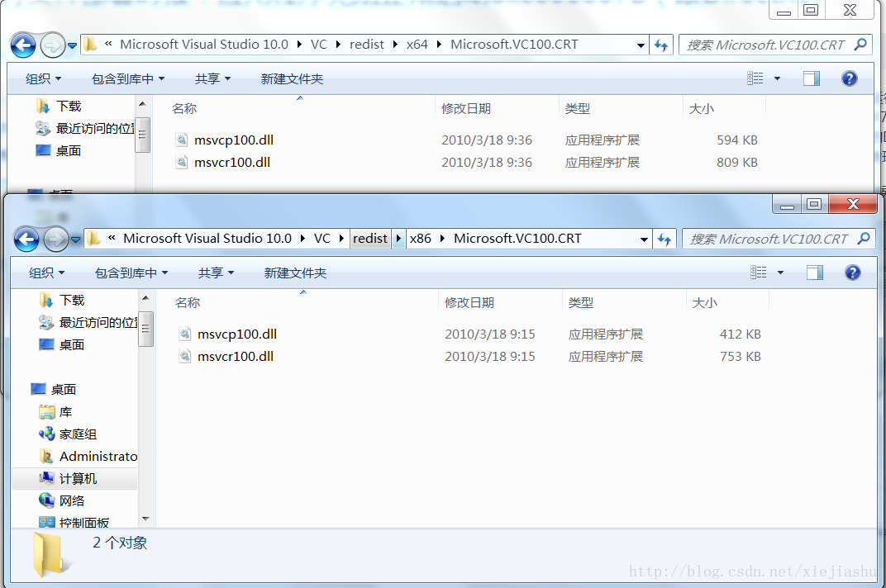The height and width of the screenshot is (588, 886).
Task: Open 组织 menu in x86 window
Action: pos(46,273)
